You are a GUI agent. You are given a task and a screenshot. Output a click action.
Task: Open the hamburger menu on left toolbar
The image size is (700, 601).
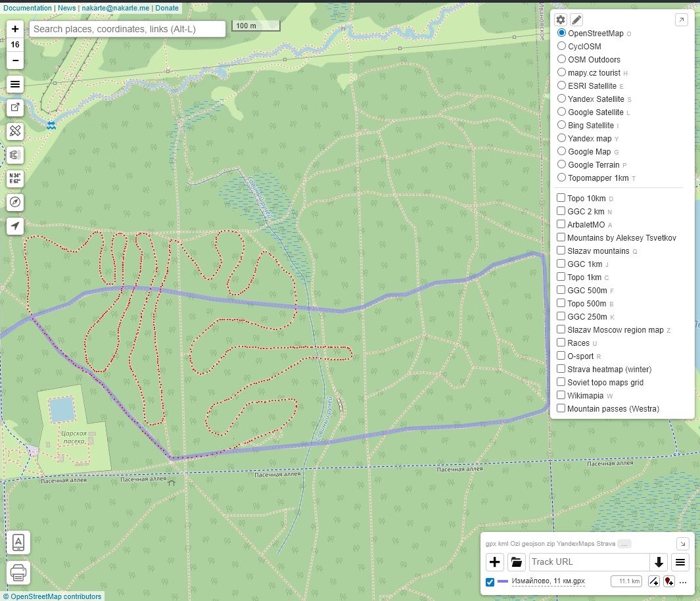[15, 84]
